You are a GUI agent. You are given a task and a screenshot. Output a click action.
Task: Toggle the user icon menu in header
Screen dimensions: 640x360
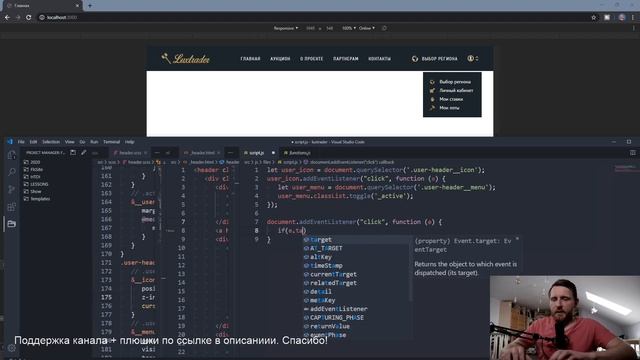tap(471, 58)
